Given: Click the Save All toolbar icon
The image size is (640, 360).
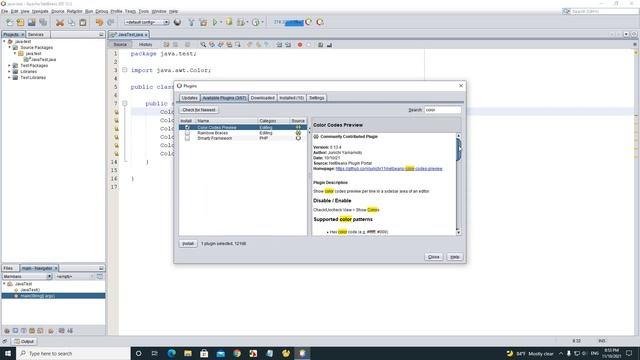Looking at the screenshot, I should [x=43, y=22].
